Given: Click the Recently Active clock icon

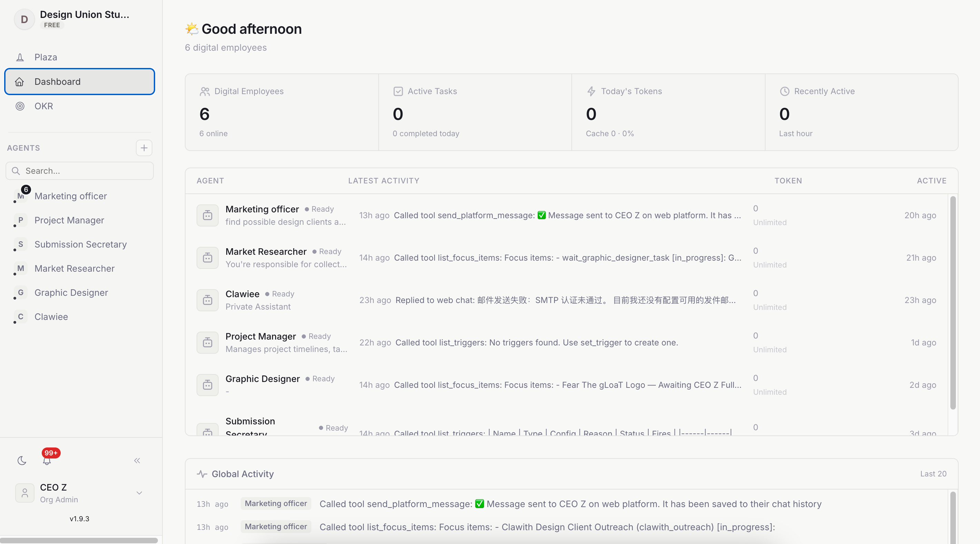Looking at the screenshot, I should (x=784, y=91).
